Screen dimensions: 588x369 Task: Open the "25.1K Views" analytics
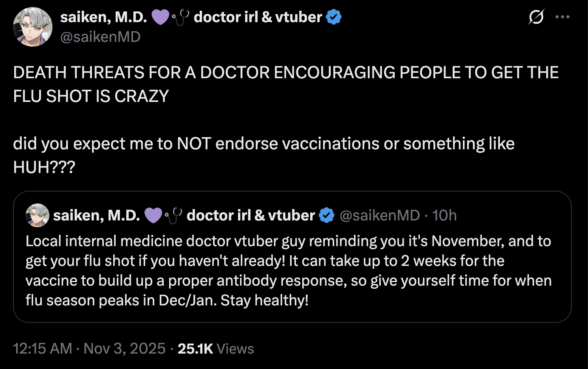215,348
